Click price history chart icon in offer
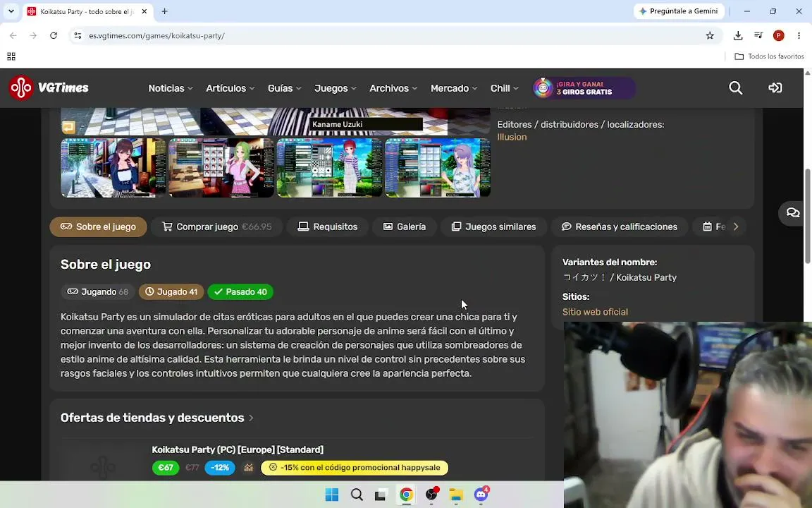The image size is (812, 508). 249,468
